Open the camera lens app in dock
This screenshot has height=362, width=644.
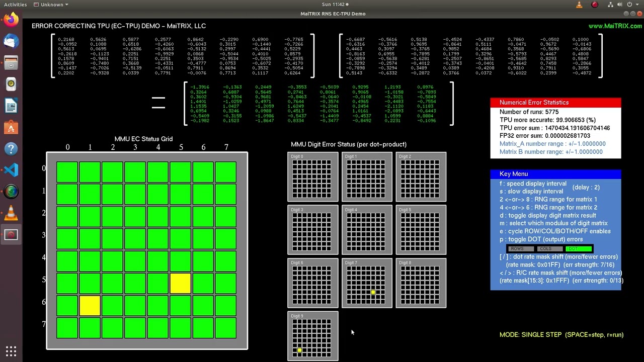(x=11, y=192)
